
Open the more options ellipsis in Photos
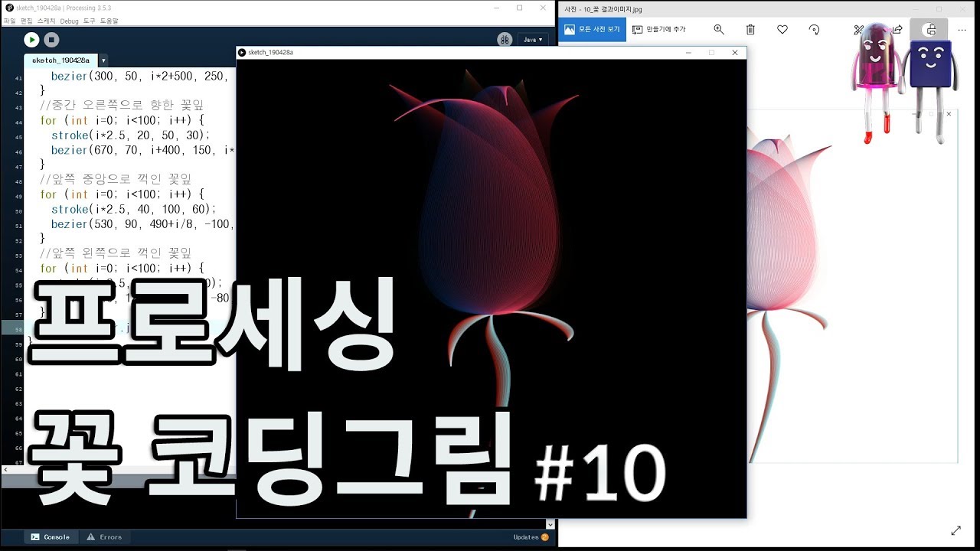(962, 29)
